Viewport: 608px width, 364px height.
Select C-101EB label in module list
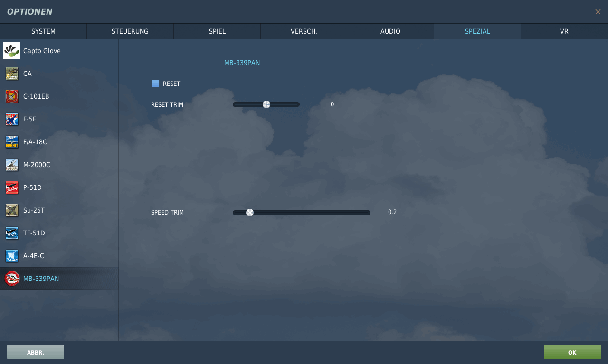pyautogui.click(x=36, y=96)
